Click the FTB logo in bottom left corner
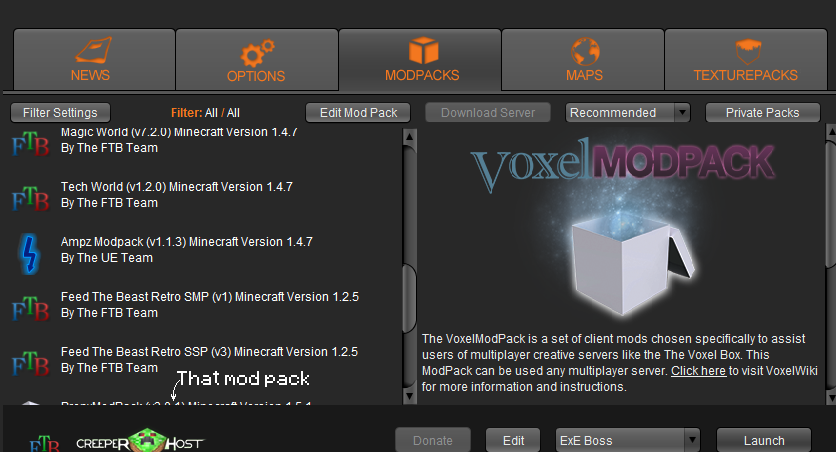836x452 pixels. 44,443
